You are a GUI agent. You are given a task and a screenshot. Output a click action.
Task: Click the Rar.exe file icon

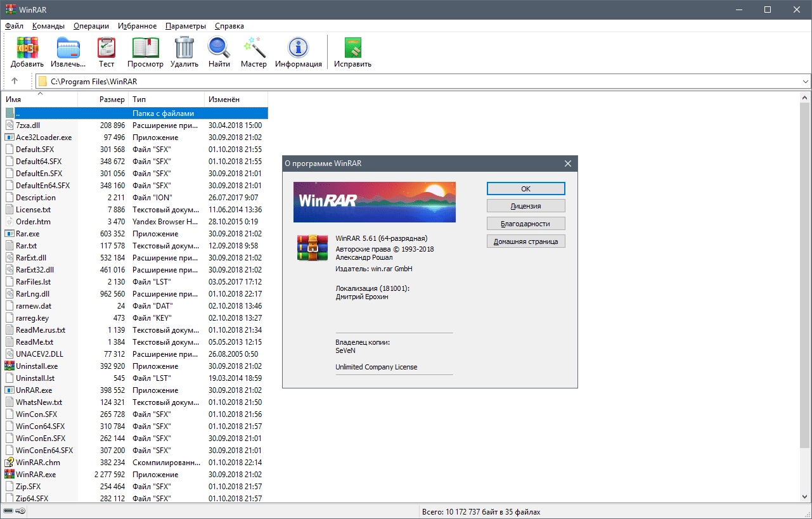click(10, 233)
